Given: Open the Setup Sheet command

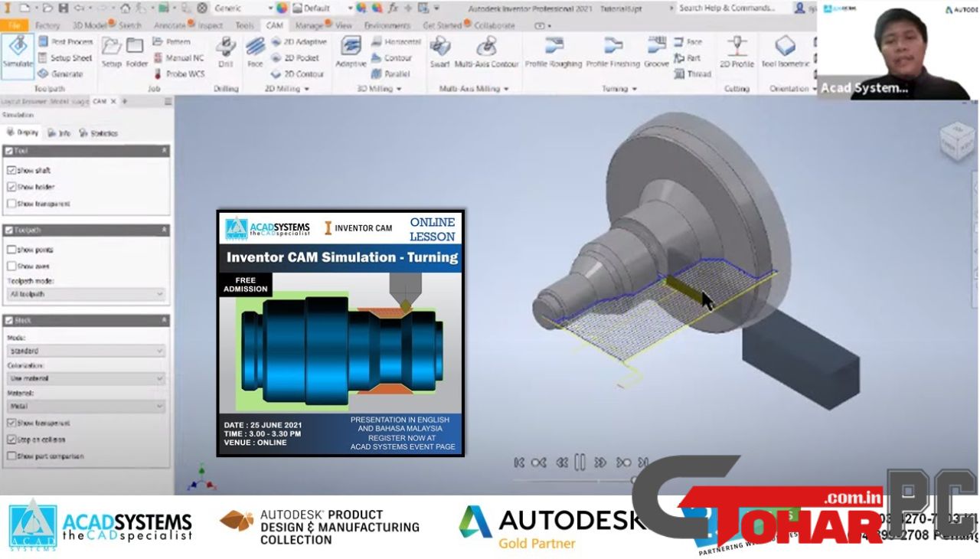Looking at the screenshot, I should (x=65, y=57).
